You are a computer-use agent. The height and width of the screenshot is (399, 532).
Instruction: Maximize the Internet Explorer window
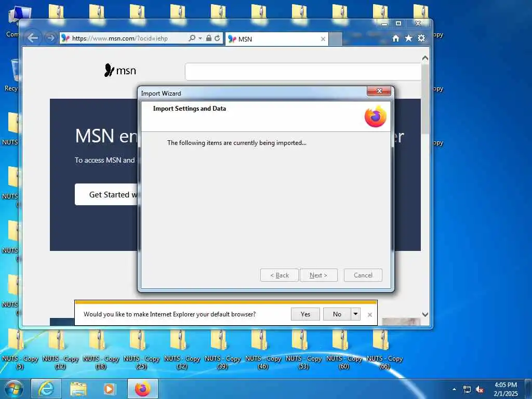coord(398,23)
